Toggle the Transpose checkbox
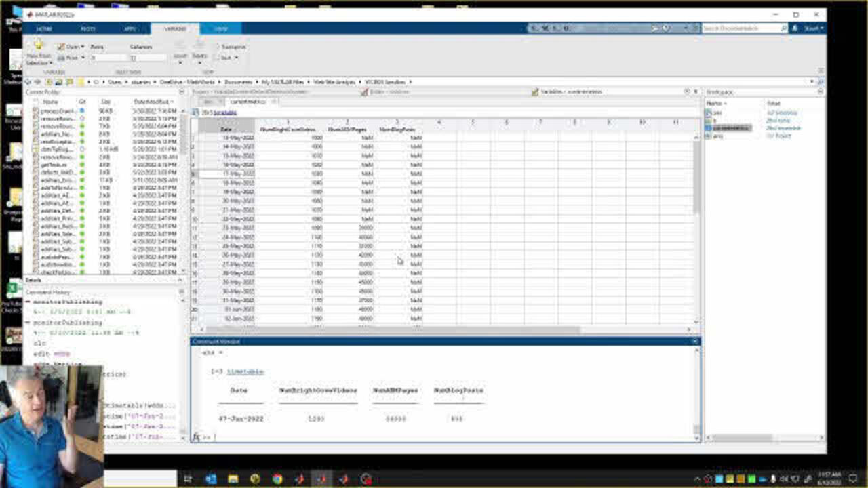The width and height of the screenshot is (868, 488). (217, 47)
